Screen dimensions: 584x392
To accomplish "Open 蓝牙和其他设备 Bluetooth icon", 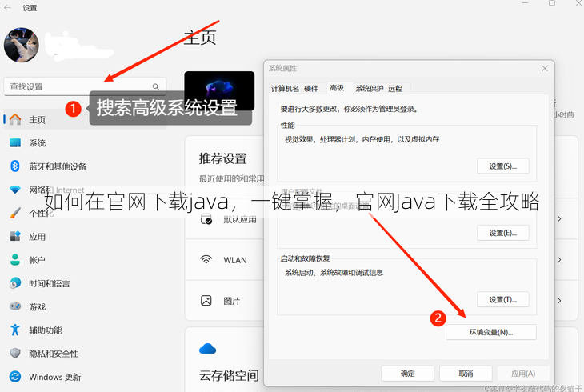I will point(15,166).
